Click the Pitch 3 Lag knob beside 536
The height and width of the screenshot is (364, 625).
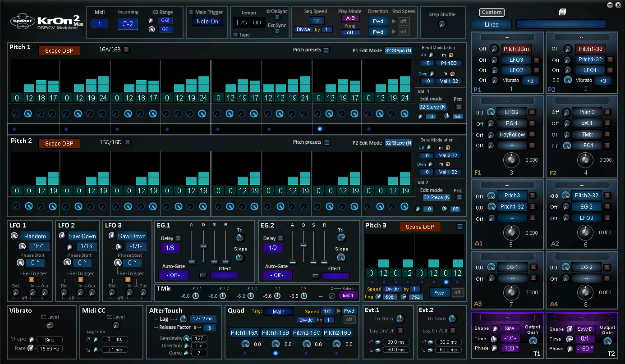(378, 297)
